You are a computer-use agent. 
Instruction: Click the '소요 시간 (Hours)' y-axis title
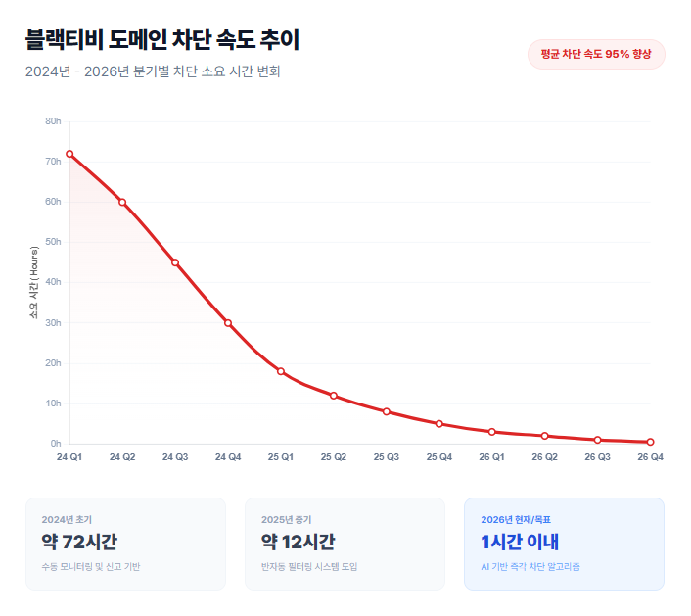coord(34,283)
